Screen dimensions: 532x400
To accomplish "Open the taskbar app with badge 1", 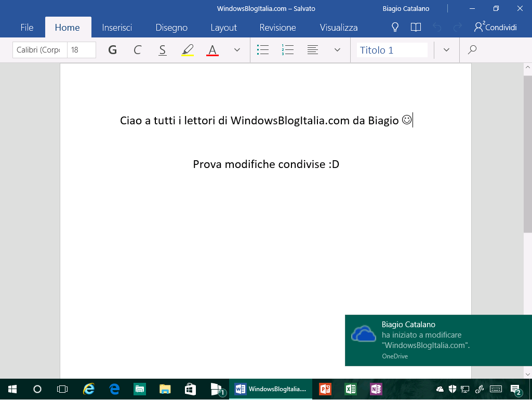I will tap(217, 389).
